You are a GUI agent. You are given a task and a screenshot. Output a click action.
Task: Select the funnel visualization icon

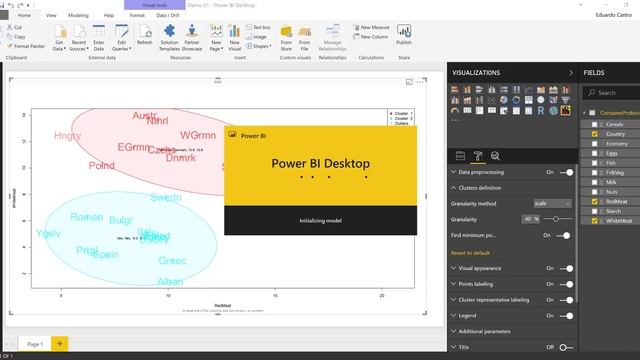click(x=565, y=100)
